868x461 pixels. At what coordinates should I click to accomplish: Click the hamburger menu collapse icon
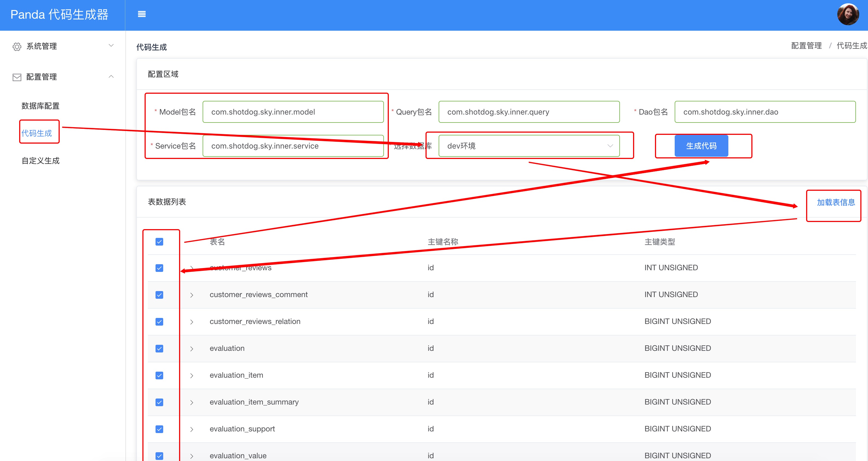142,14
